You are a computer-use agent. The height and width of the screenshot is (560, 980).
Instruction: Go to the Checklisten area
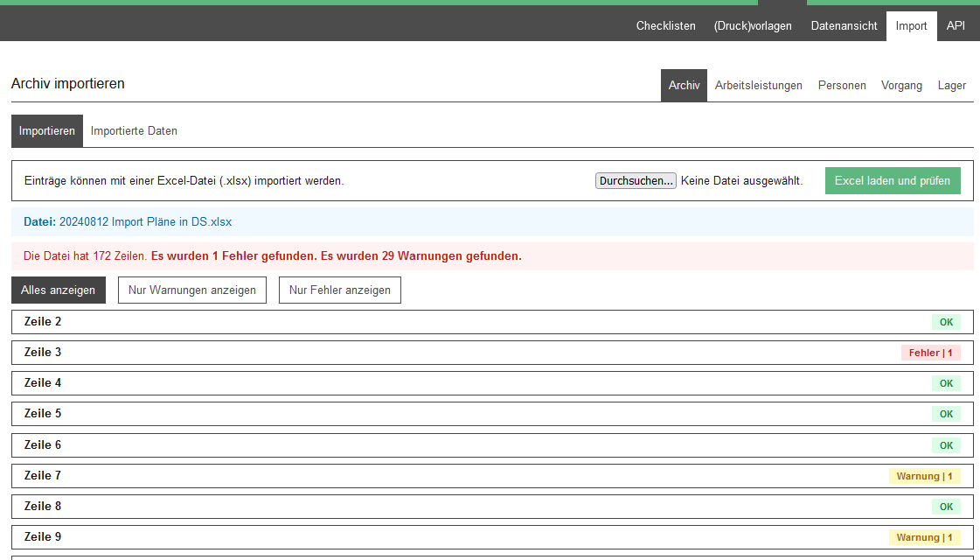coord(665,25)
